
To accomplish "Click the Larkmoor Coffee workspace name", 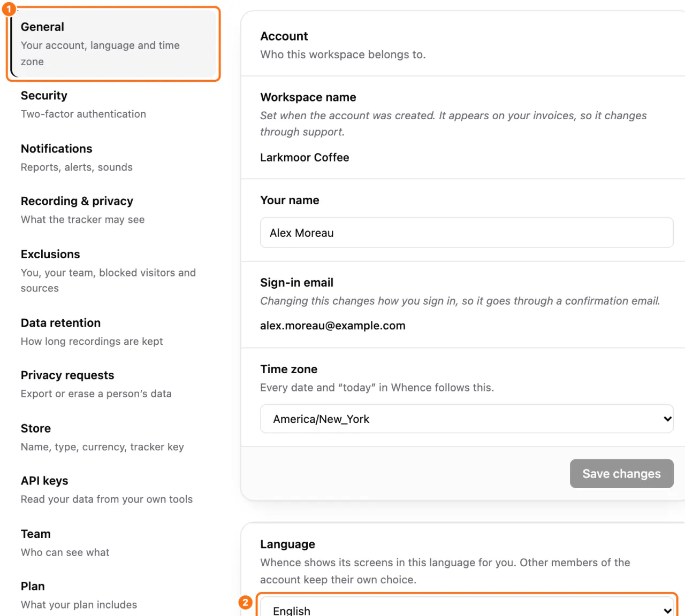I will (305, 157).
